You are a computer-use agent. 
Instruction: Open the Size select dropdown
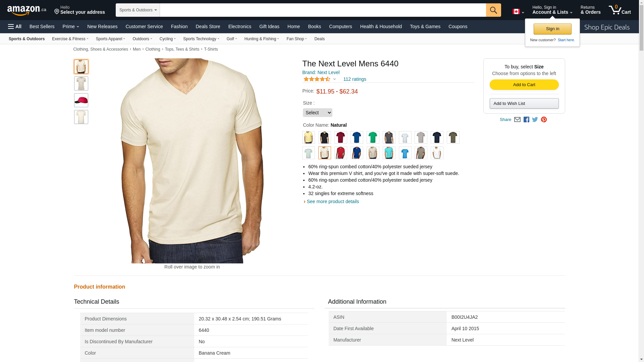coord(317,113)
